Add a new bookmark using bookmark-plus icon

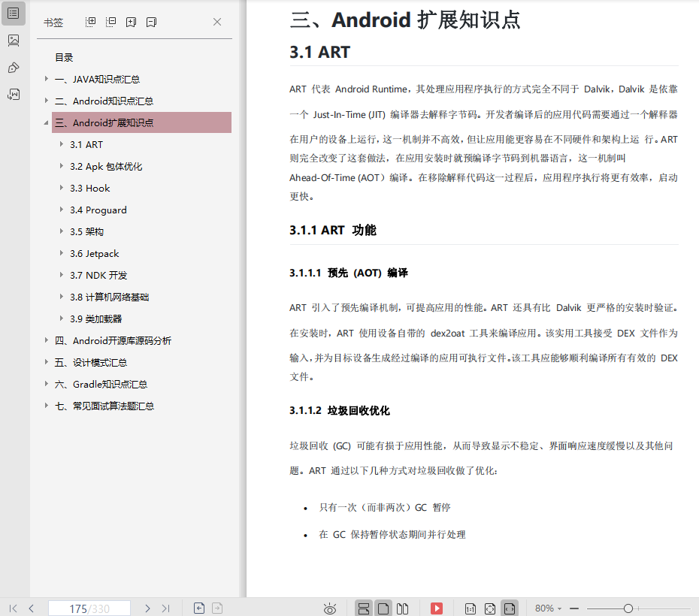click(x=131, y=23)
